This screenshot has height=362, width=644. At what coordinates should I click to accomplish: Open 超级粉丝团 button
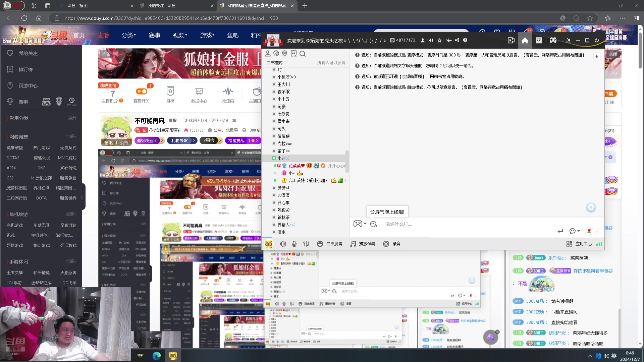(150, 140)
